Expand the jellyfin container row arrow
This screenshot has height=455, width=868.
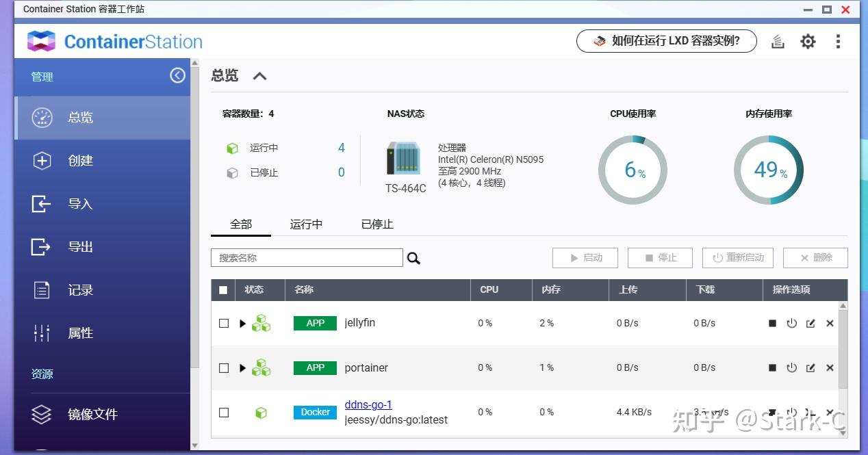click(x=242, y=323)
